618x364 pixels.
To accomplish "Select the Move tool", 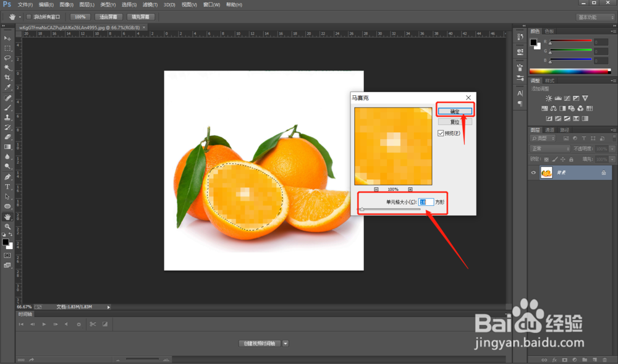I will [7, 38].
